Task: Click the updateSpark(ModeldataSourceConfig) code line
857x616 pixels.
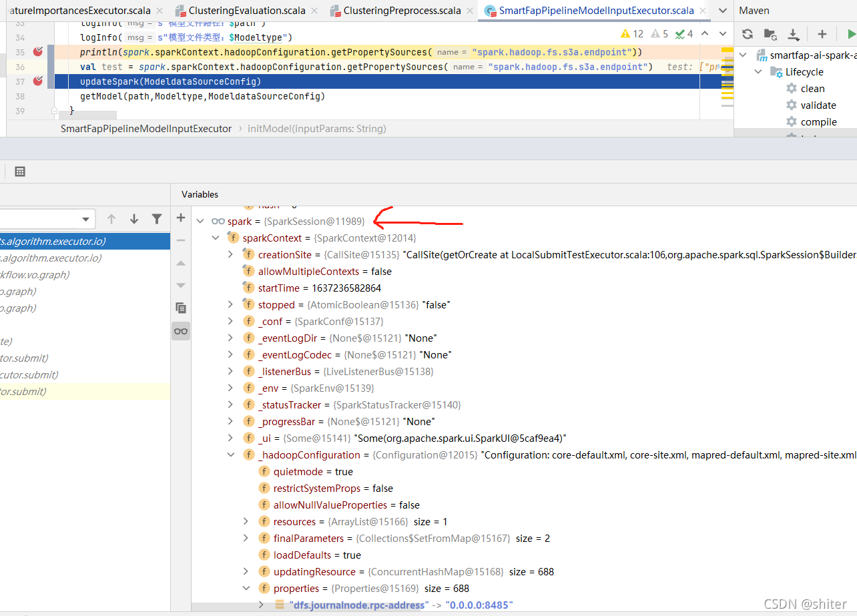Action: pyautogui.click(x=170, y=81)
